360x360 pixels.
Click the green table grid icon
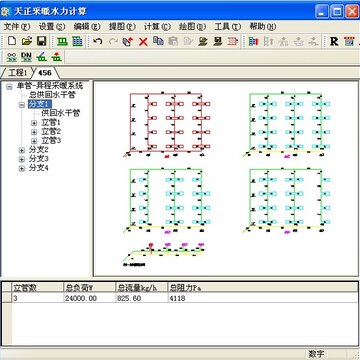pos(77,41)
